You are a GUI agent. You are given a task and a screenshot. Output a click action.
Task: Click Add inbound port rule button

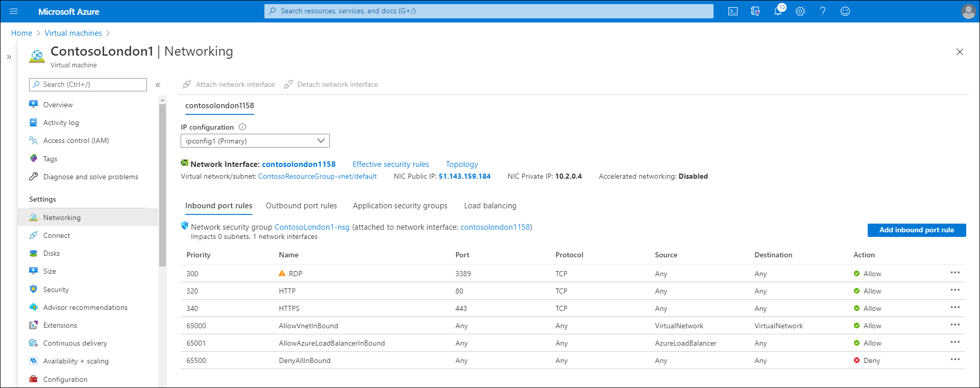(x=917, y=230)
